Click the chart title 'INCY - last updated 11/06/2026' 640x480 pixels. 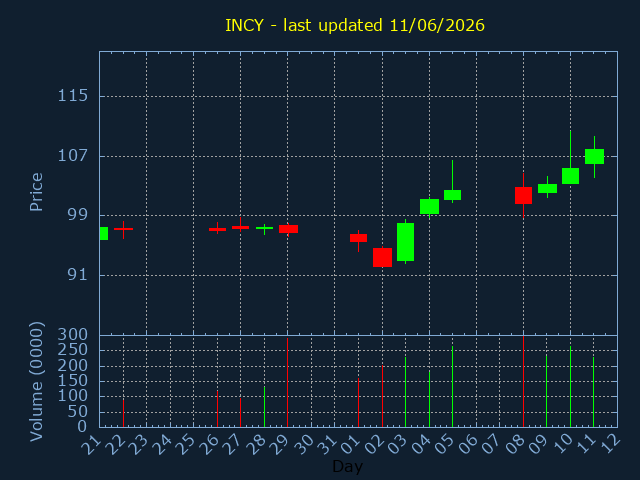click(355, 25)
